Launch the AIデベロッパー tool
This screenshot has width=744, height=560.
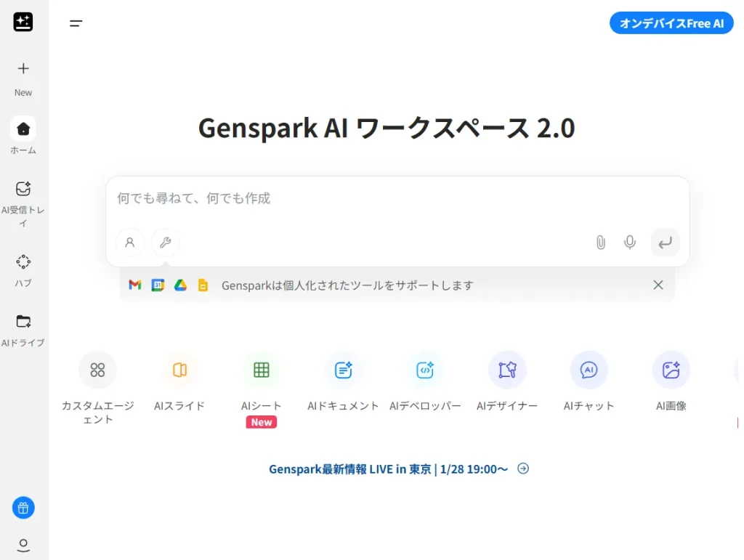(x=425, y=370)
